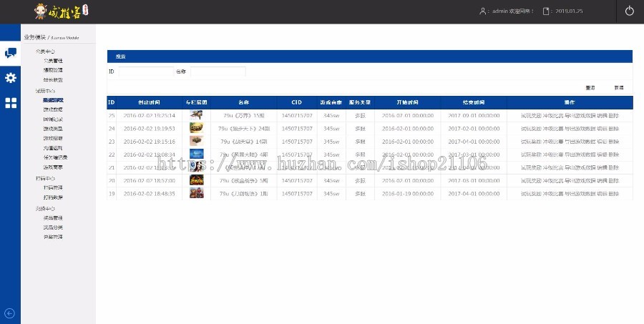Viewport: 644px width, 324px height.
Task: Expand the 试玩中心 sidebar group
Action: pos(45,91)
